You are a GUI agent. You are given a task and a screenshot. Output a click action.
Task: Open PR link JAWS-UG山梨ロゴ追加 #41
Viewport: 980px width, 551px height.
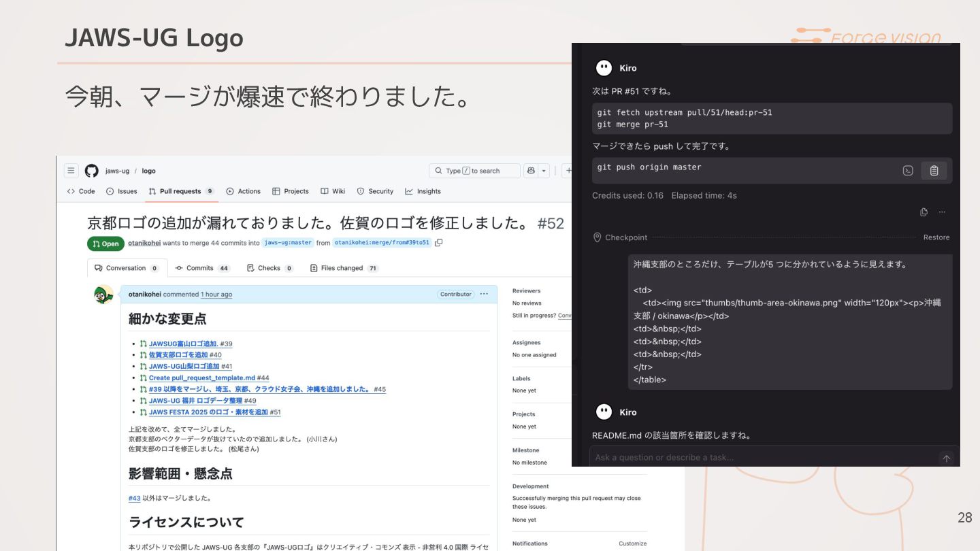pyautogui.click(x=191, y=366)
